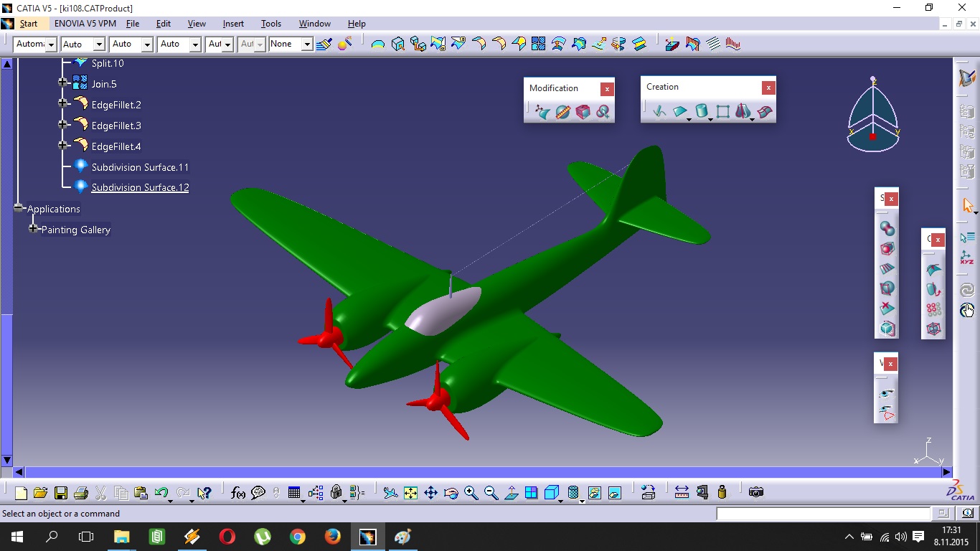Save the document with floppy icon

point(60,493)
